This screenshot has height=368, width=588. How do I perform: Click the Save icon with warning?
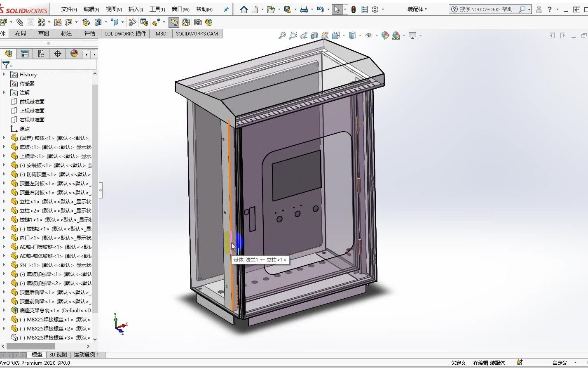(x=288, y=9)
